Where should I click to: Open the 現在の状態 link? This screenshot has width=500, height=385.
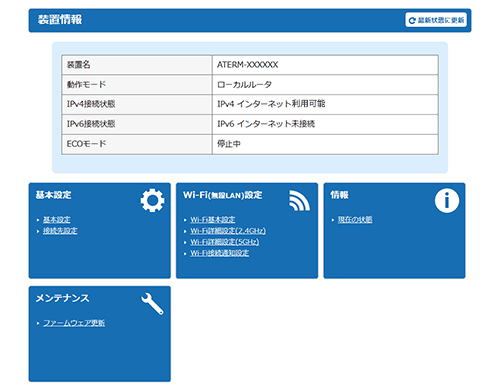click(355, 220)
